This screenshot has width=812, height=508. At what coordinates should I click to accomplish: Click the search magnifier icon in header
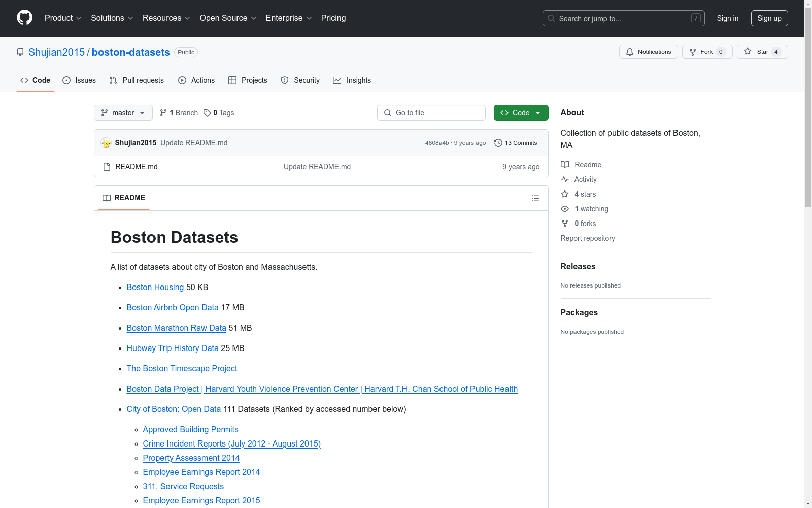[x=551, y=18]
